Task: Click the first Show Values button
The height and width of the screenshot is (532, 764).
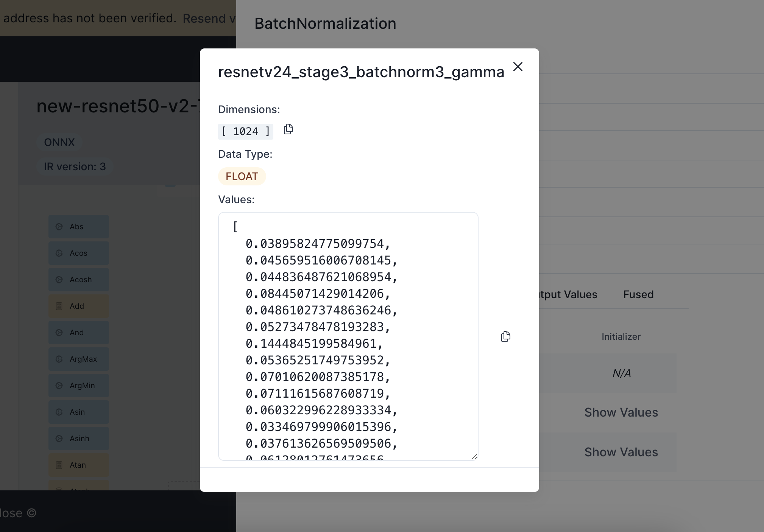Action: coord(621,412)
